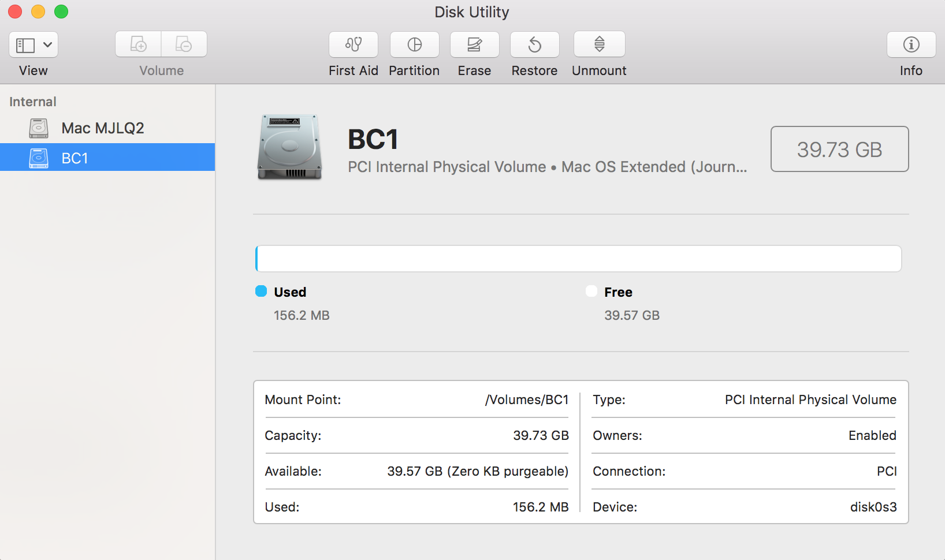The width and height of the screenshot is (945, 560).
Task: Click the Disk Utility window title
Action: pyautogui.click(x=472, y=12)
